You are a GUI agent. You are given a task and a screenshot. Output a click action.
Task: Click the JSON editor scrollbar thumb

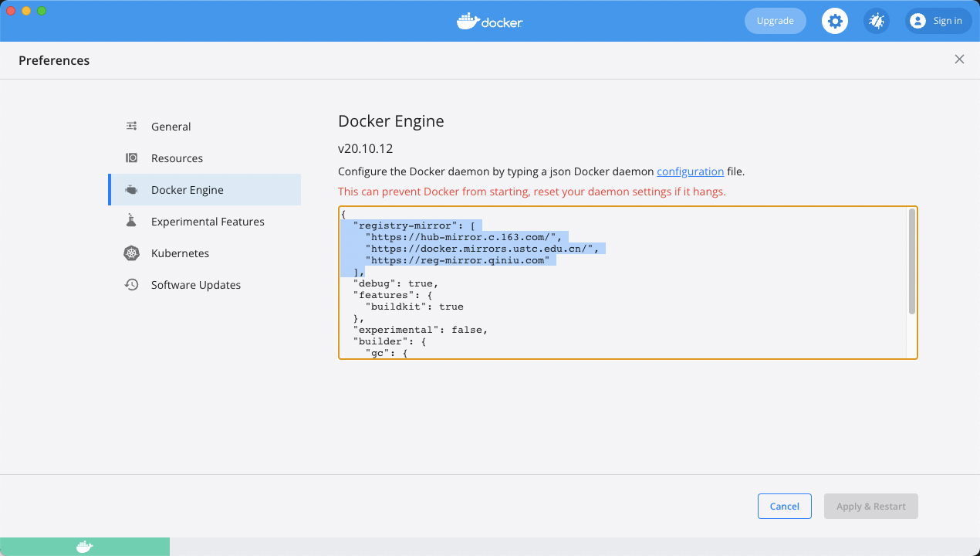912,261
